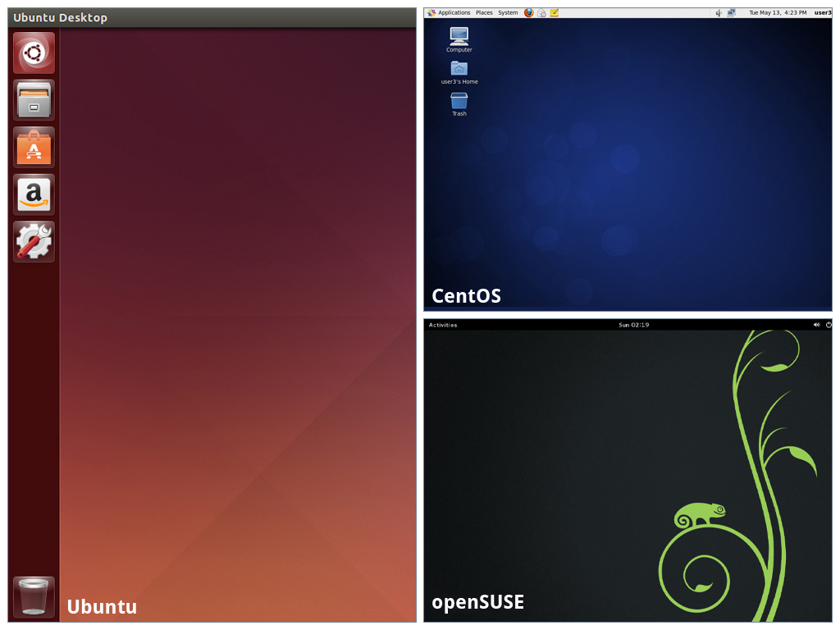Image resolution: width=840 pixels, height=630 pixels.
Task: Open the CentOS clock calendar dropdown
Action: click(x=777, y=12)
